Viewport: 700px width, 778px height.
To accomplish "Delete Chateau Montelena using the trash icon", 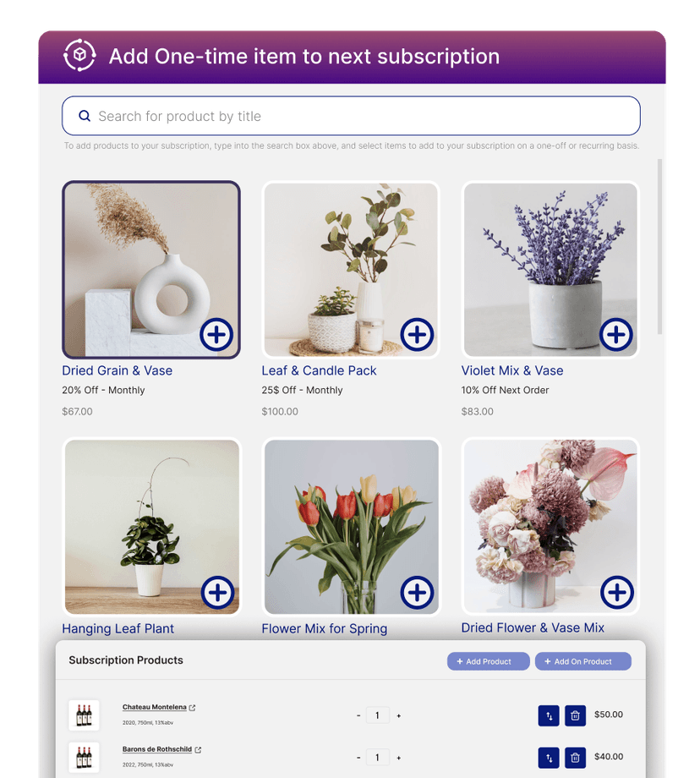I will [575, 715].
